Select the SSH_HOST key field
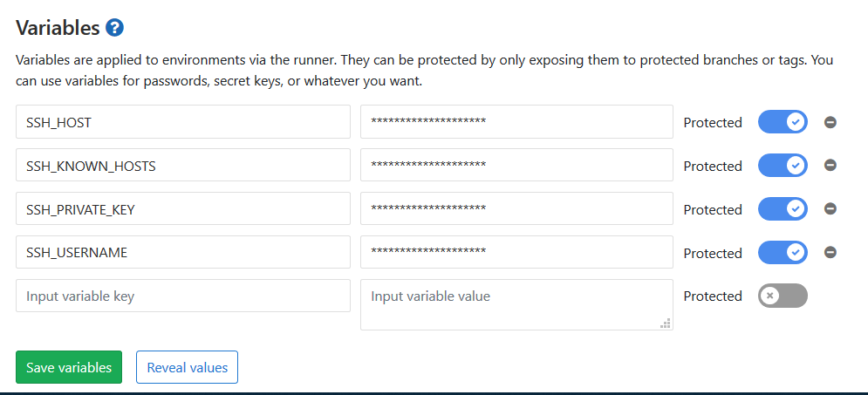 pos(183,122)
